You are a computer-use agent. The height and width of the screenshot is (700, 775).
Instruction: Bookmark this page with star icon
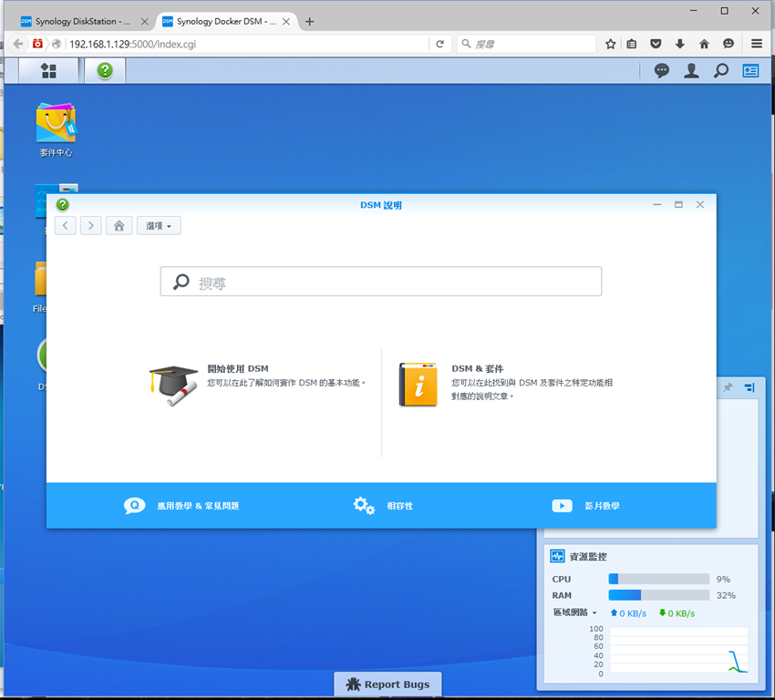point(610,44)
